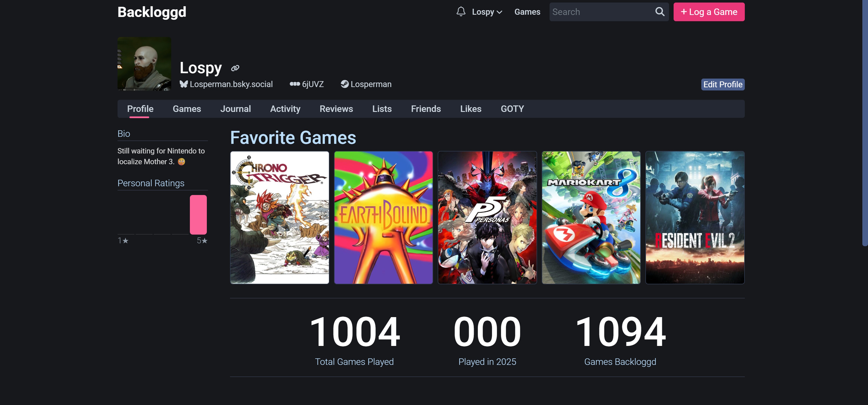Click the search magnifying glass icon
Screen dimensions: 868x405
point(659,12)
